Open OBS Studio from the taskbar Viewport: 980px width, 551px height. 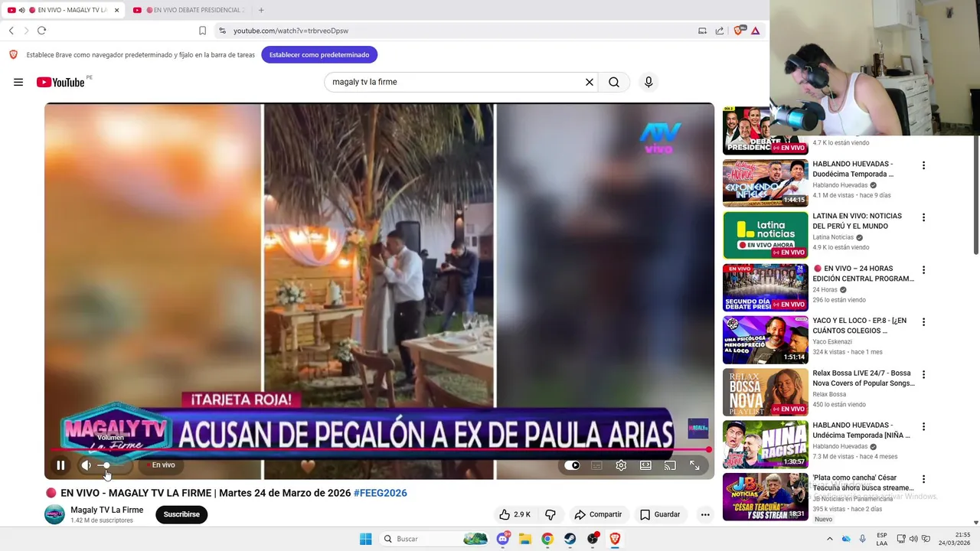[593, 539]
